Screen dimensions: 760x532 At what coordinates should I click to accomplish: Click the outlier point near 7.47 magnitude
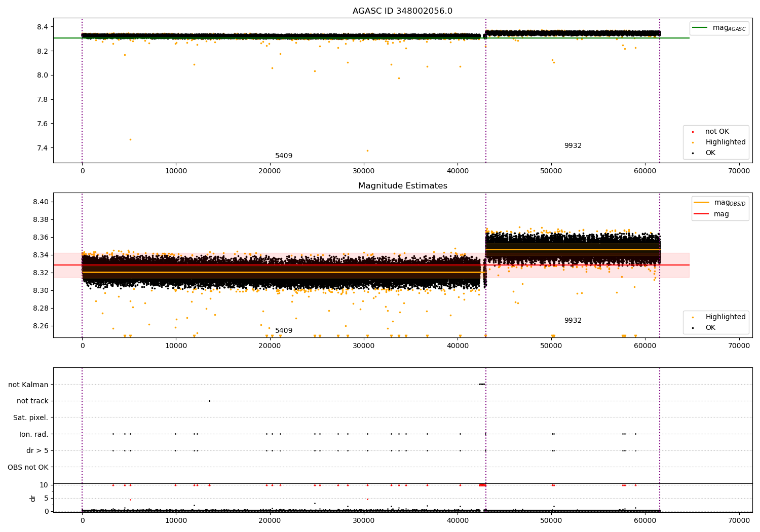click(x=130, y=139)
